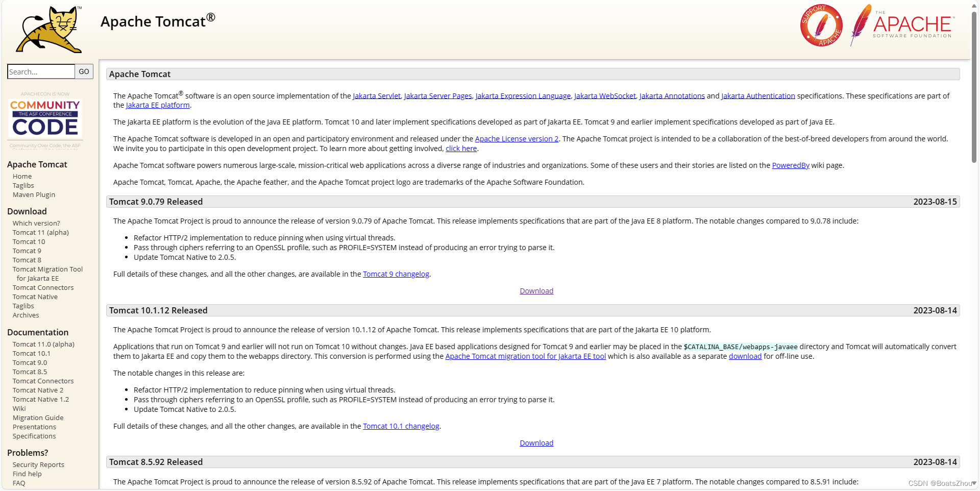Open Specifications sidebar link
Image resolution: width=980 pixels, height=491 pixels.
pyautogui.click(x=34, y=436)
